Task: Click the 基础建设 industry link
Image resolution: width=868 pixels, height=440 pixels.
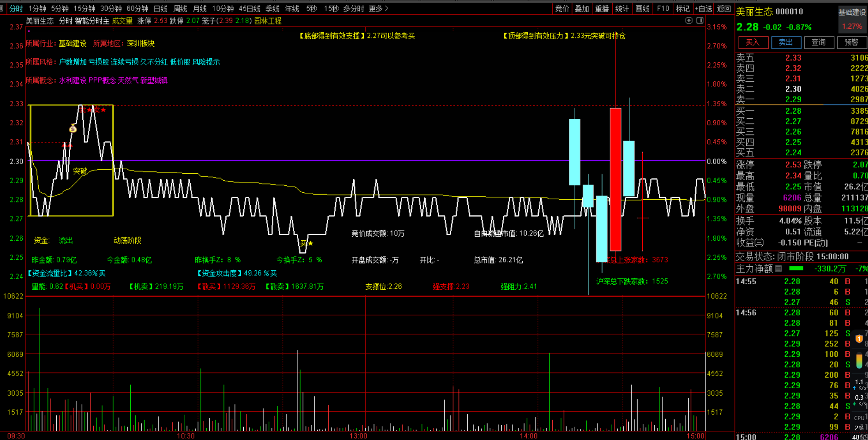Action: (x=72, y=43)
